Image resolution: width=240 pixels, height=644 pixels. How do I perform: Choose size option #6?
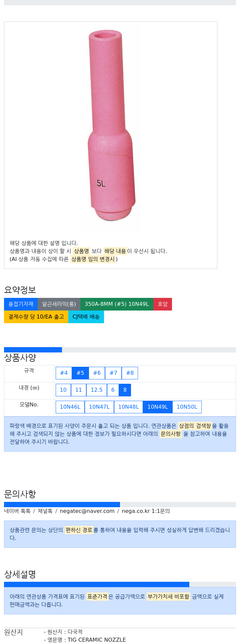[97, 373]
